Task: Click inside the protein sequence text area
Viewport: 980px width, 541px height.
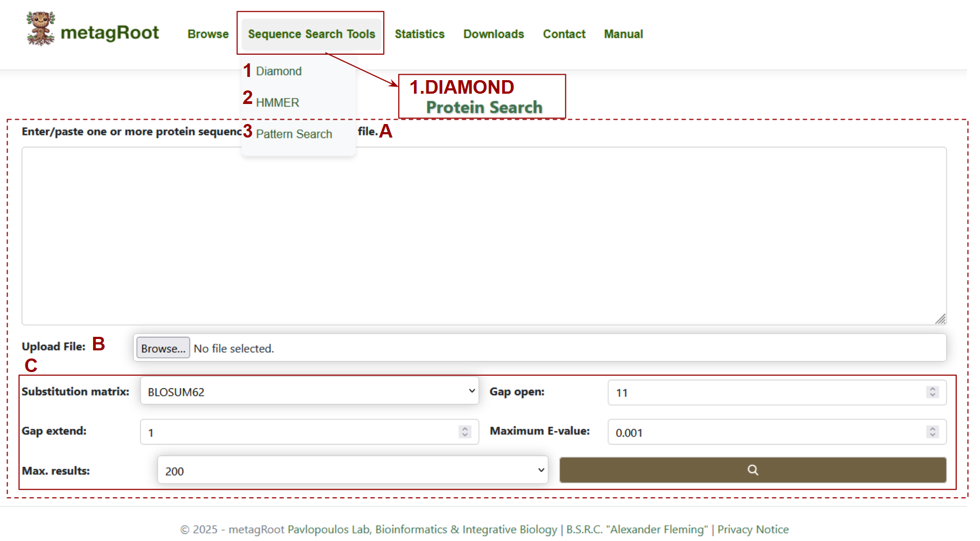Action: [x=484, y=236]
